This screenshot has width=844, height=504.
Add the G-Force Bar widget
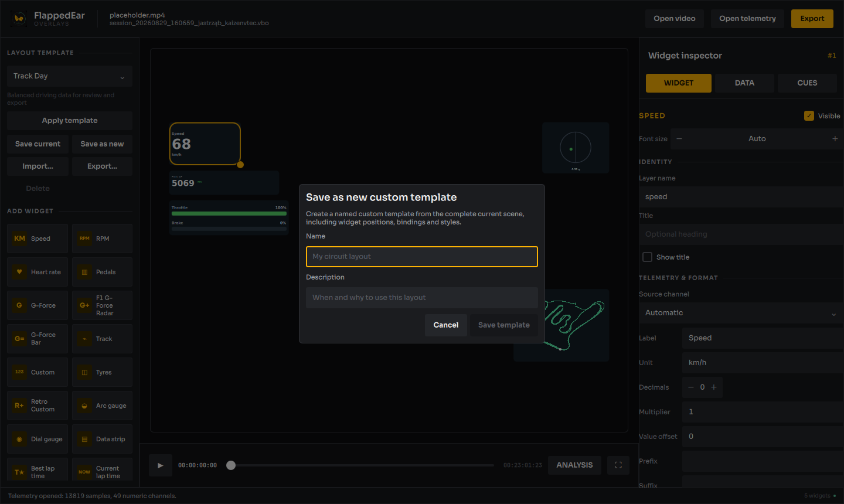pyautogui.click(x=38, y=339)
